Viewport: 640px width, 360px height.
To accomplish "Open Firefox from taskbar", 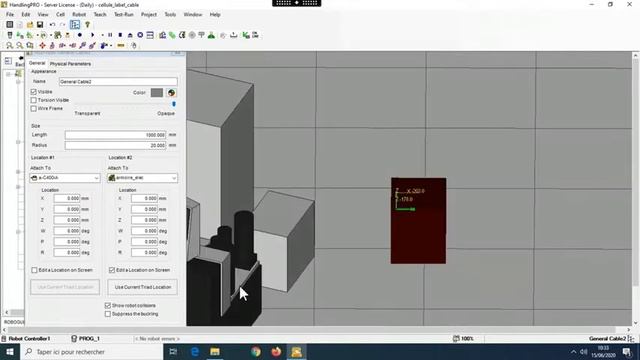I will point(276,352).
